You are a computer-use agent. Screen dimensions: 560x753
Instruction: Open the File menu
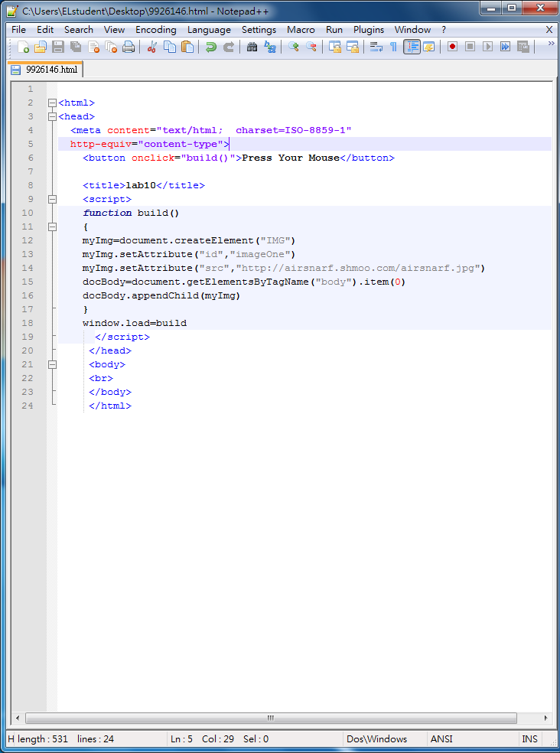[18, 30]
